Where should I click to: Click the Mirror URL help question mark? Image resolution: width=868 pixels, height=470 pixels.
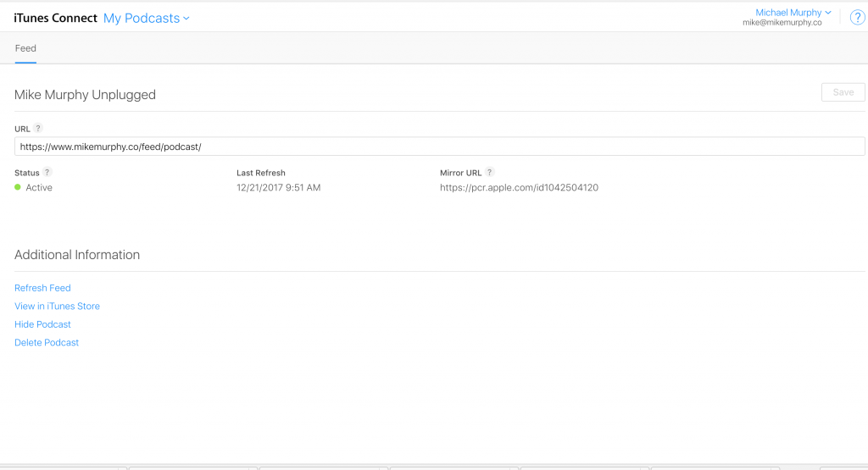(x=489, y=172)
